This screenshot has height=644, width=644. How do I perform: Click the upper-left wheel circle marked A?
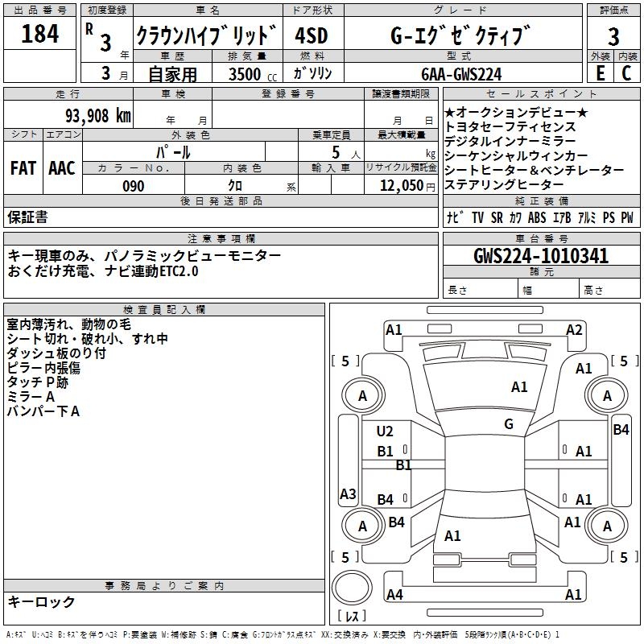tap(362, 395)
